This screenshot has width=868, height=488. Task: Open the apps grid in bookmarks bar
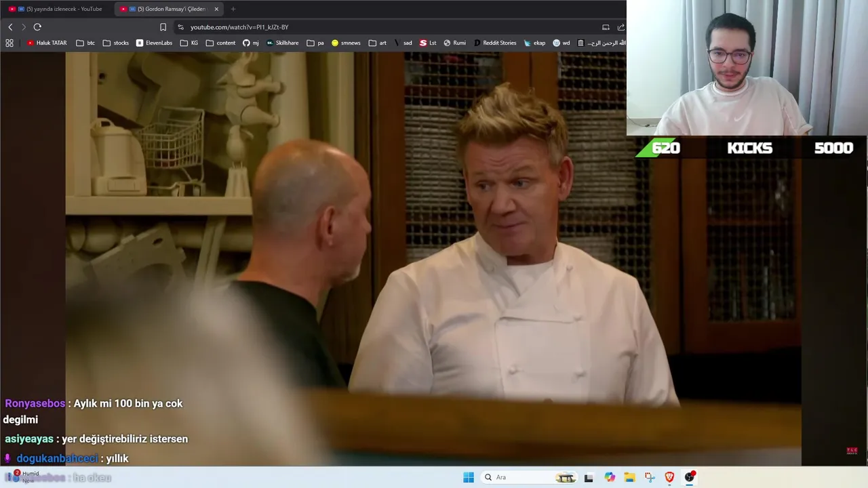click(x=9, y=43)
